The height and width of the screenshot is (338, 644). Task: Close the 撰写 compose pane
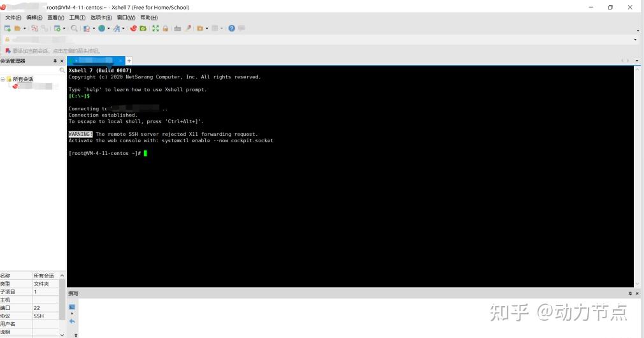point(637,293)
